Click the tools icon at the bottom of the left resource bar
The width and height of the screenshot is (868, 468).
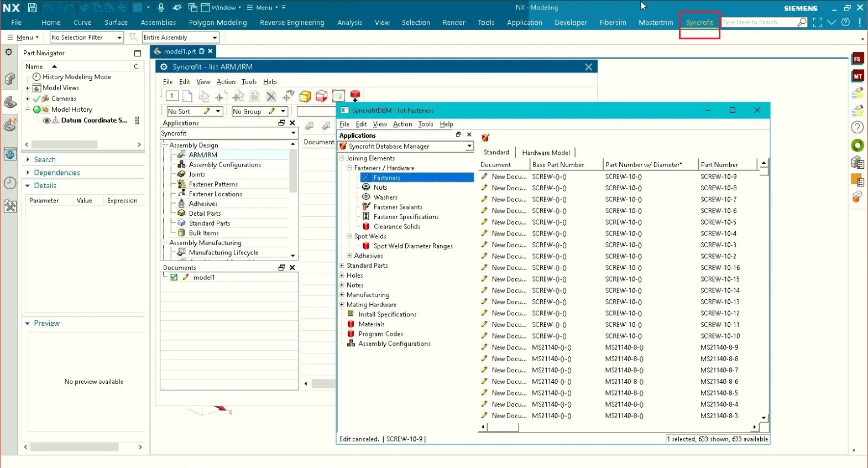pos(10,206)
